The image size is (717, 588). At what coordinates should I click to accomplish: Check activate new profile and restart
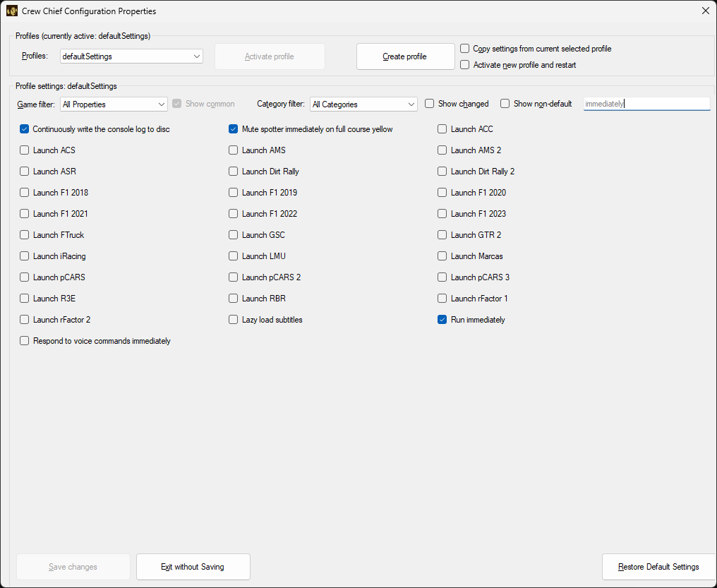pos(464,64)
